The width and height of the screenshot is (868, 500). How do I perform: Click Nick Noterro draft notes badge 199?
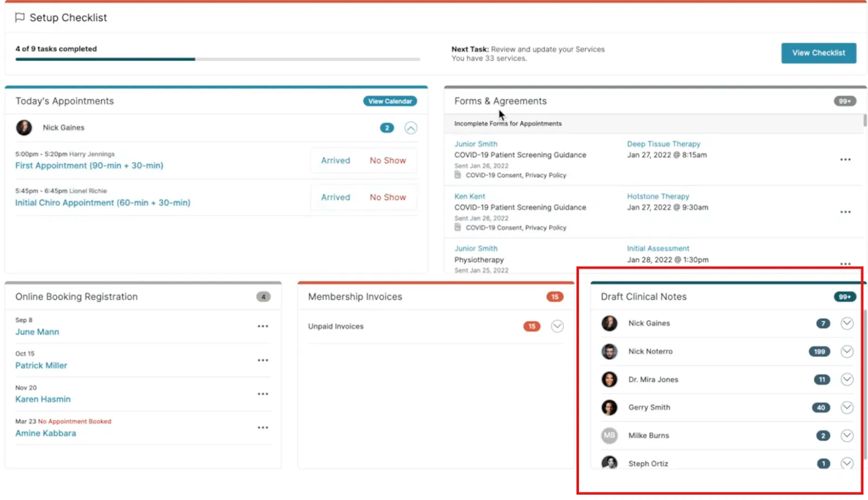pos(819,351)
